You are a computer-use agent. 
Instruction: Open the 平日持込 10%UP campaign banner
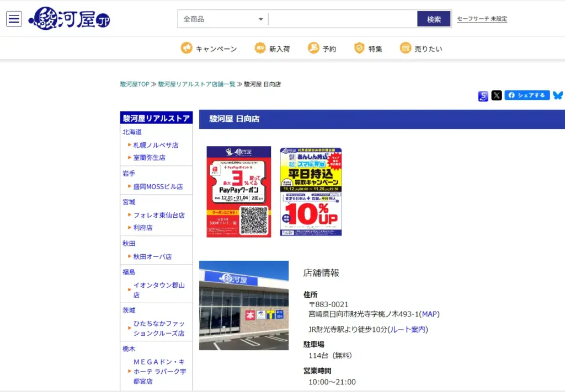point(311,192)
